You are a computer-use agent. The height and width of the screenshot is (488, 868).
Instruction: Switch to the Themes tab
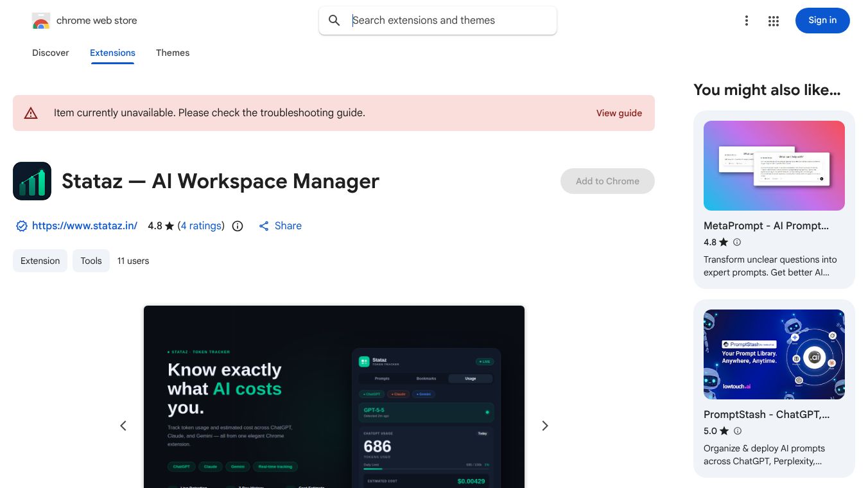173,53
